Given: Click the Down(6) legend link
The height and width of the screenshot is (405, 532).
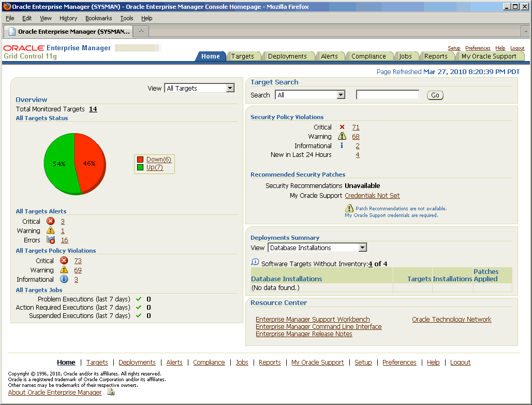Looking at the screenshot, I should coord(159,159).
